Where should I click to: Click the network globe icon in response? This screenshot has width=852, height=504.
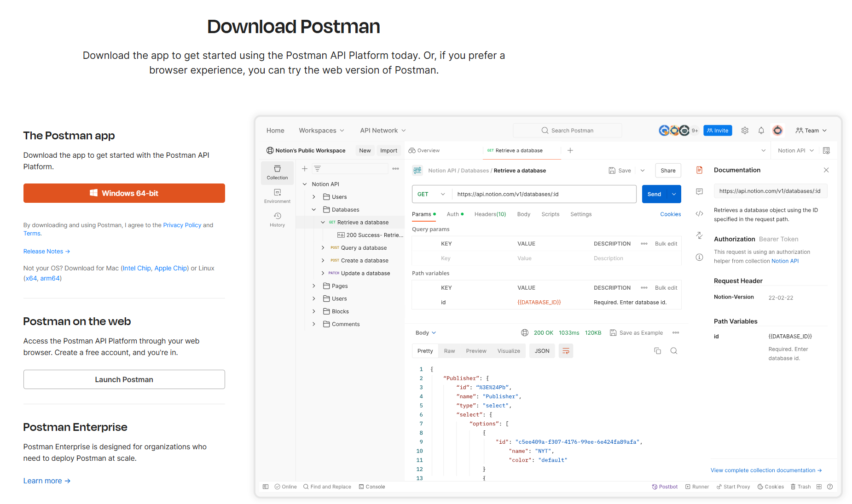pyautogui.click(x=524, y=332)
